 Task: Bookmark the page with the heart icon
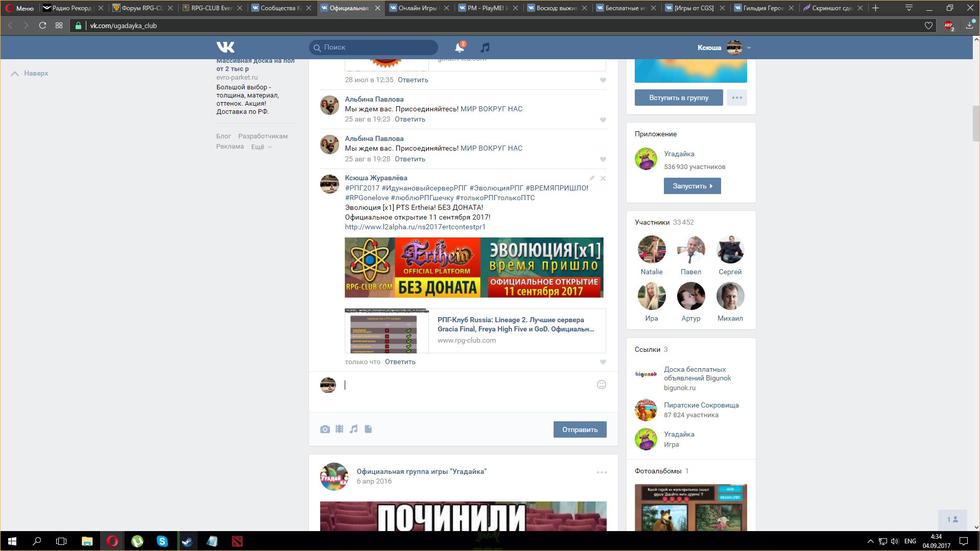coord(928,26)
